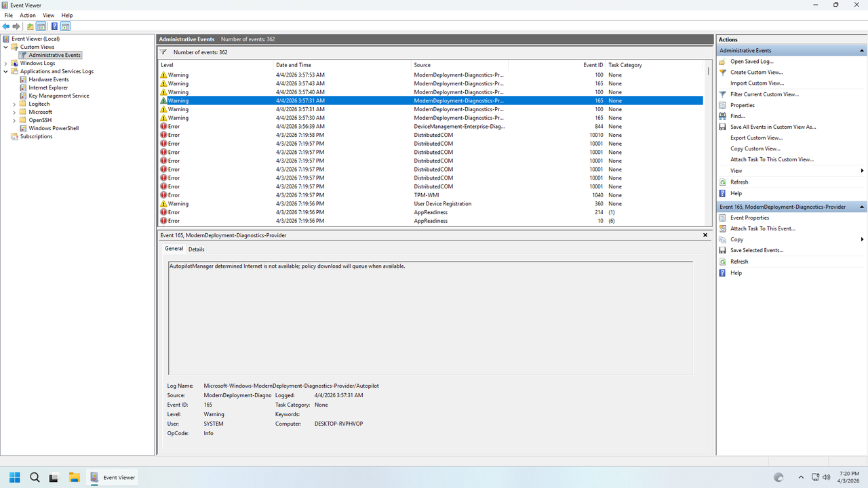Screen dimensions: 868x488
Task: Click the Create Custom View funnel icon
Action: [723, 72]
